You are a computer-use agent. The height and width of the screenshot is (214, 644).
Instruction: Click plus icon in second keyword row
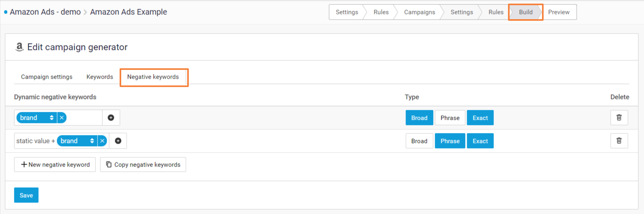point(118,141)
